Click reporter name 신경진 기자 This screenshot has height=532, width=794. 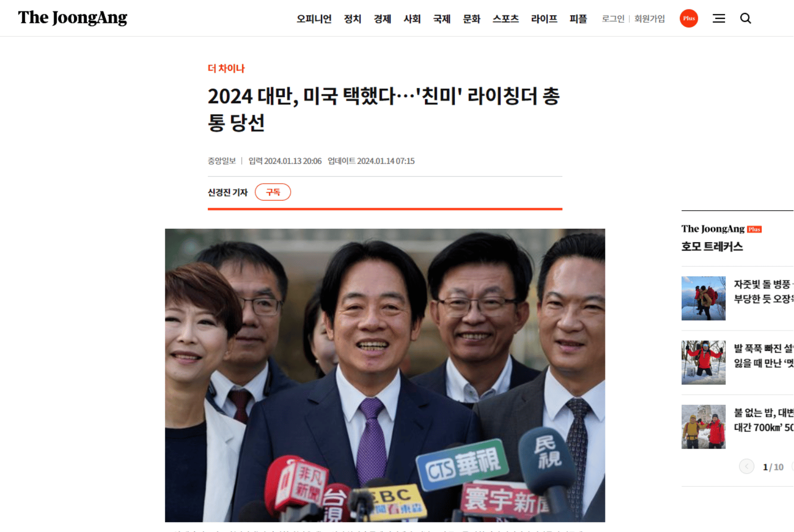pyautogui.click(x=227, y=192)
